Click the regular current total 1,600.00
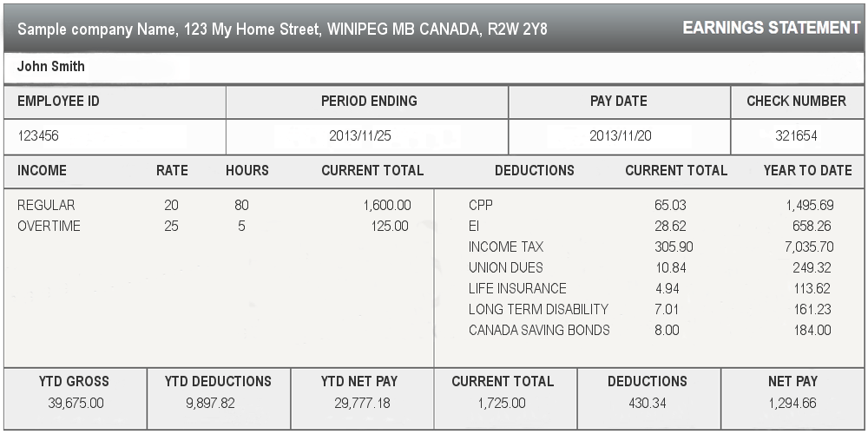The image size is (868, 434). (386, 206)
